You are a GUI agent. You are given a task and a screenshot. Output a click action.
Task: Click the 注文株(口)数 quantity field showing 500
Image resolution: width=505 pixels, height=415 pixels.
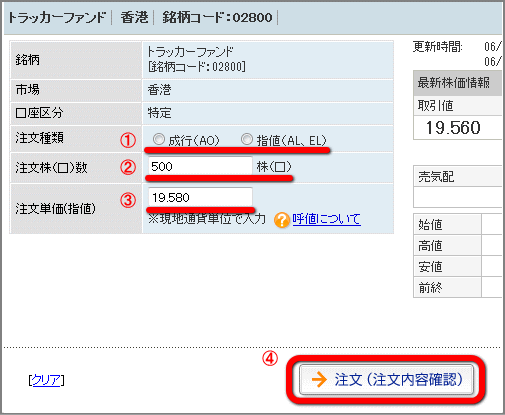pyautogui.click(x=200, y=166)
